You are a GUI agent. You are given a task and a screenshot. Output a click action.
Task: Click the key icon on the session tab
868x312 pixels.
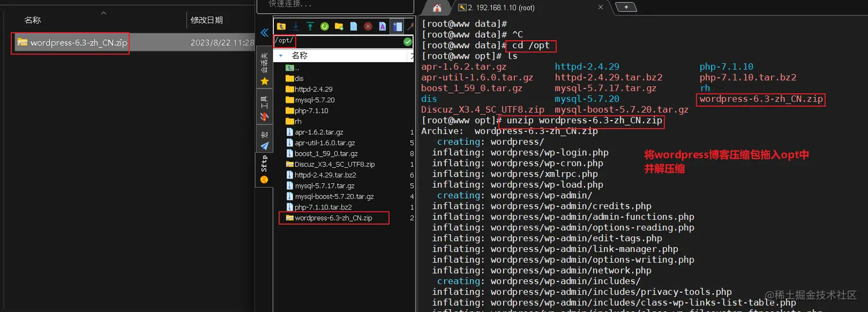(x=462, y=7)
